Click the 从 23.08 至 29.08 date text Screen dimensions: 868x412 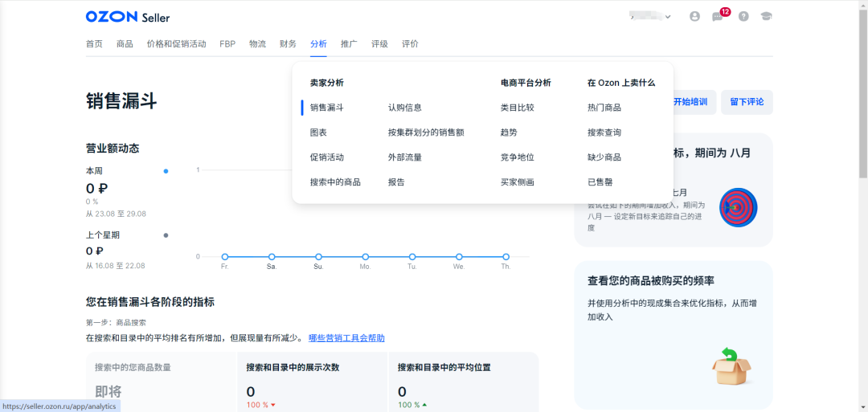(116, 214)
